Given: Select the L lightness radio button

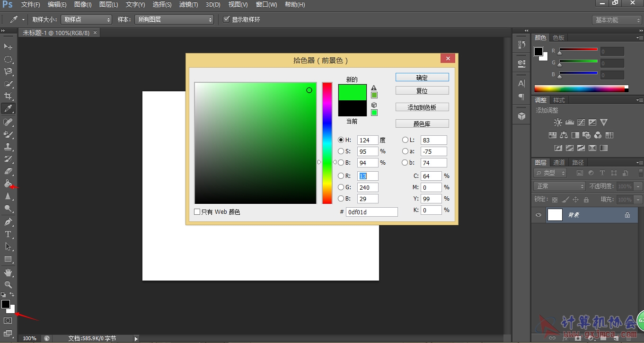Looking at the screenshot, I should pyautogui.click(x=405, y=140).
